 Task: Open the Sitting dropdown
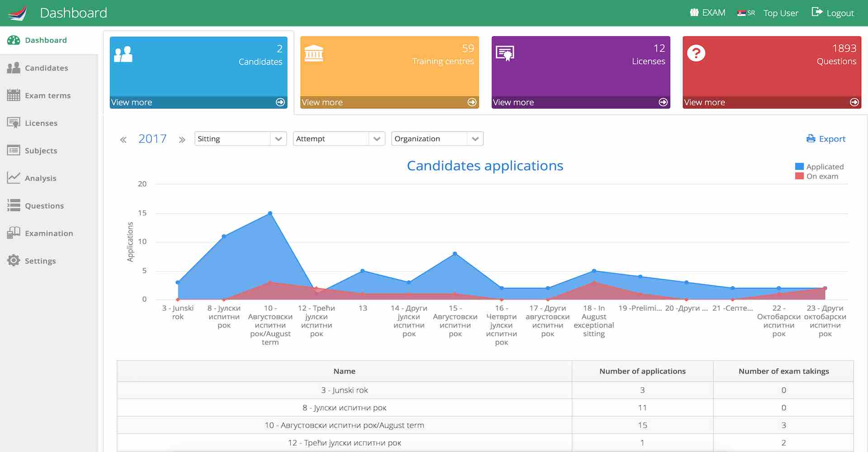[240, 139]
